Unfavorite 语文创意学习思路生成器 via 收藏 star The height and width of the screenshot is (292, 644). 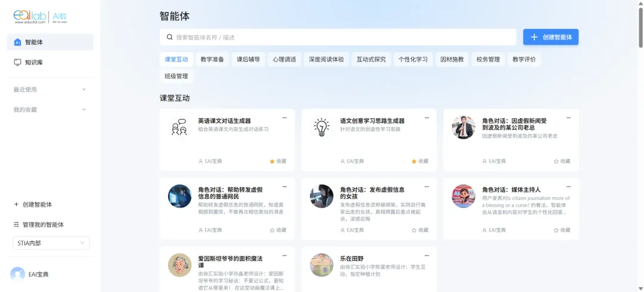coord(420,161)
